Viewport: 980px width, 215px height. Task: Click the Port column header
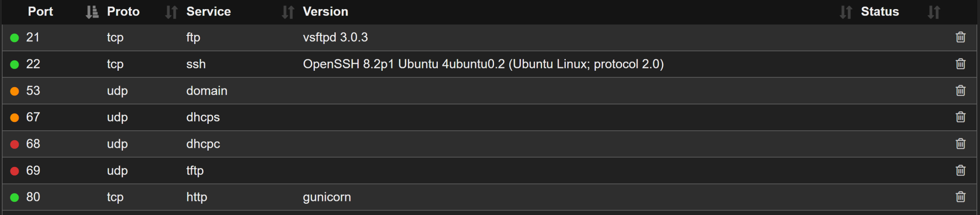click(40, 12)
